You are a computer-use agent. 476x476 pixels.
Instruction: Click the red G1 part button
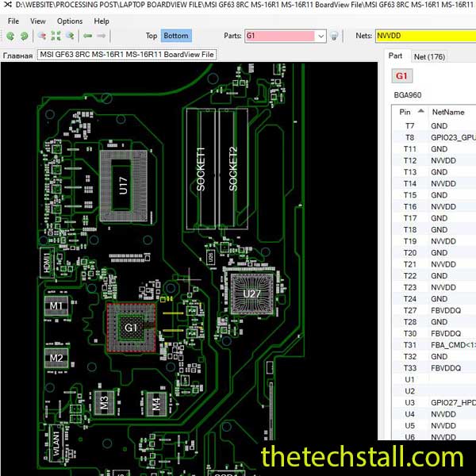(401, 75)
